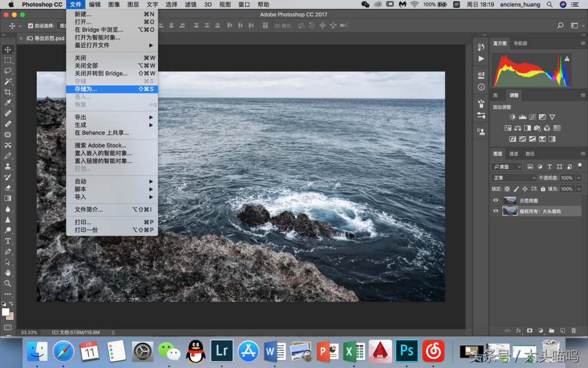Image resolution: width=588 pixels, height=368 pixels.
Task: Switch to the 通道 tab
Action: 513,154
